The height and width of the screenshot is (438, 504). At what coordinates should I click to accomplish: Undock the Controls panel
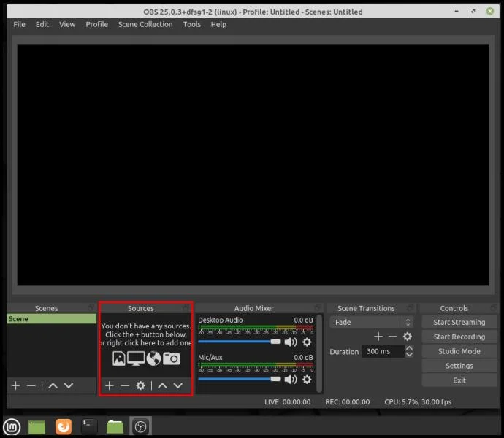click(493, 307)
